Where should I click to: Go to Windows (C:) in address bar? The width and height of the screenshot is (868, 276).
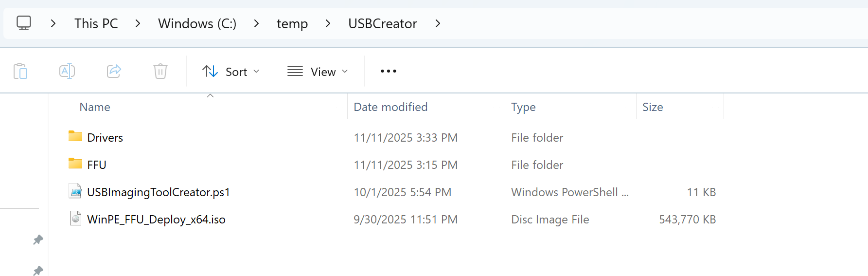(x=197, y=23)
